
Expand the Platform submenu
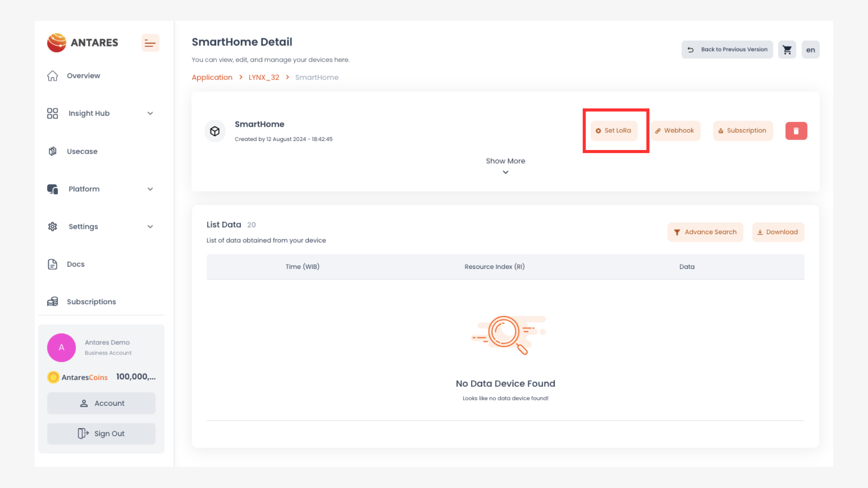pyautogui.click(x=150, y=189)
